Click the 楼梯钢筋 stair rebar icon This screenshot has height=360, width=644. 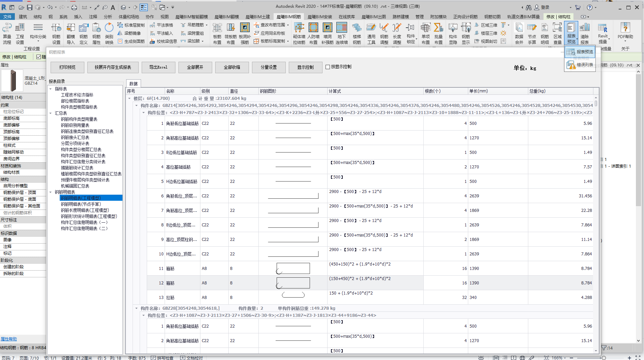click(357, 33)
